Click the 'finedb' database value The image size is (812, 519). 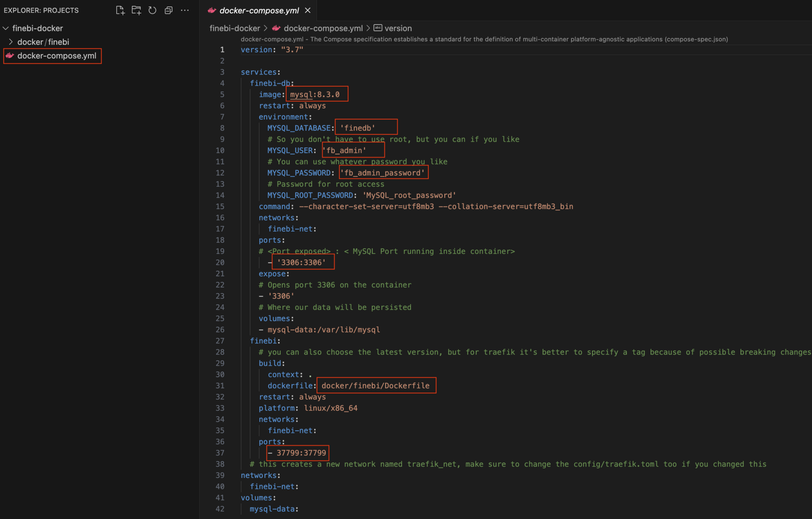coord(358,128)
